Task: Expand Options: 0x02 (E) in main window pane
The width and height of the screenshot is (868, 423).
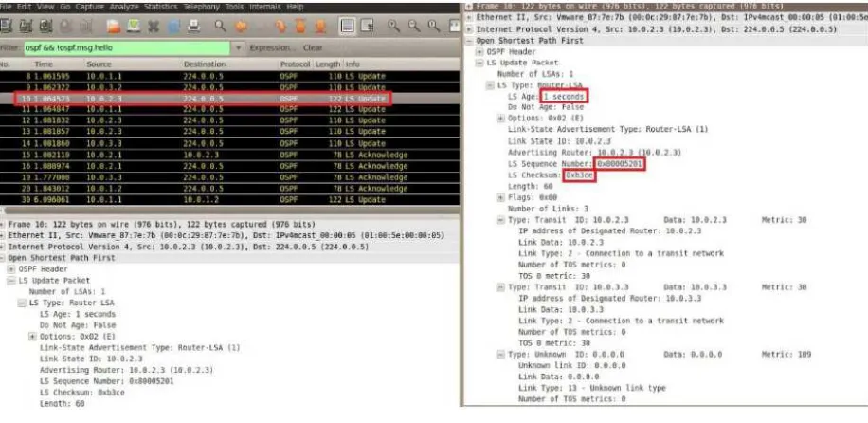Action: (32, 337)
